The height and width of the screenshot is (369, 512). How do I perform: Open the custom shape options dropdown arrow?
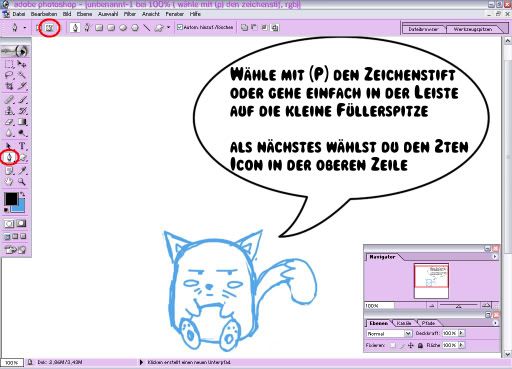tap(168, 27)
